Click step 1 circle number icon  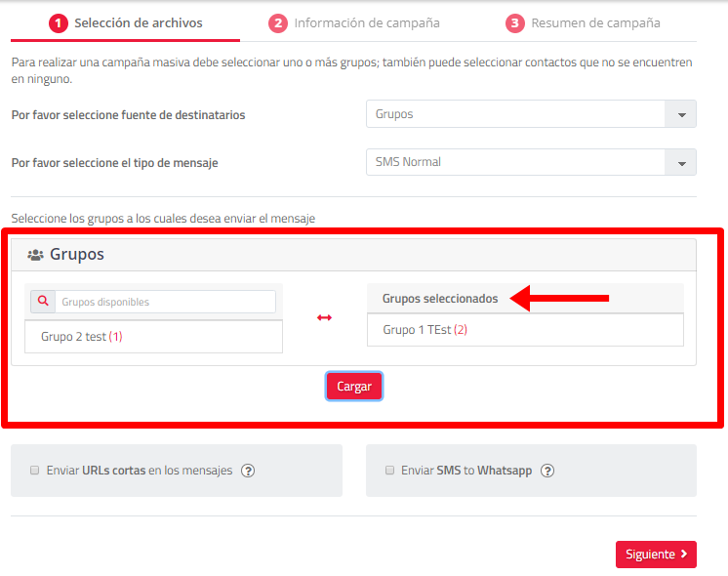(x=59, y=23)
